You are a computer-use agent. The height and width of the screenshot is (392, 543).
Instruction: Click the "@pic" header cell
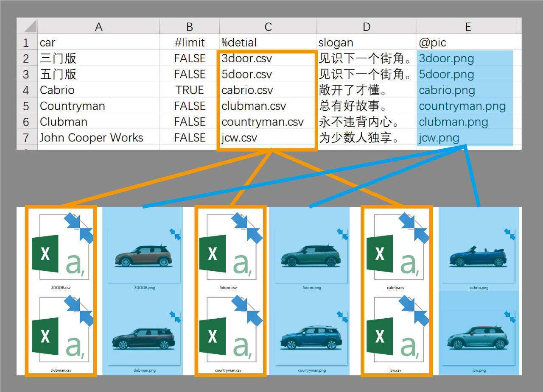pos(468,42)
